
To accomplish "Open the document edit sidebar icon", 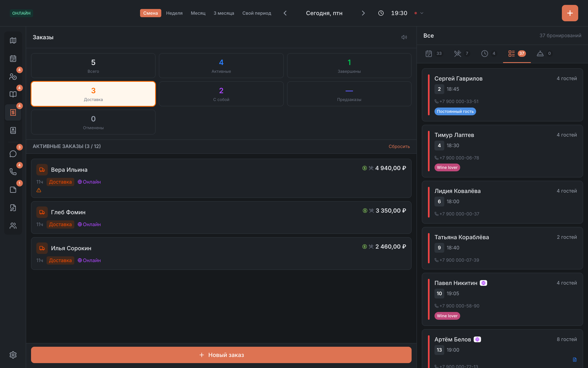I will pos(13,208).
